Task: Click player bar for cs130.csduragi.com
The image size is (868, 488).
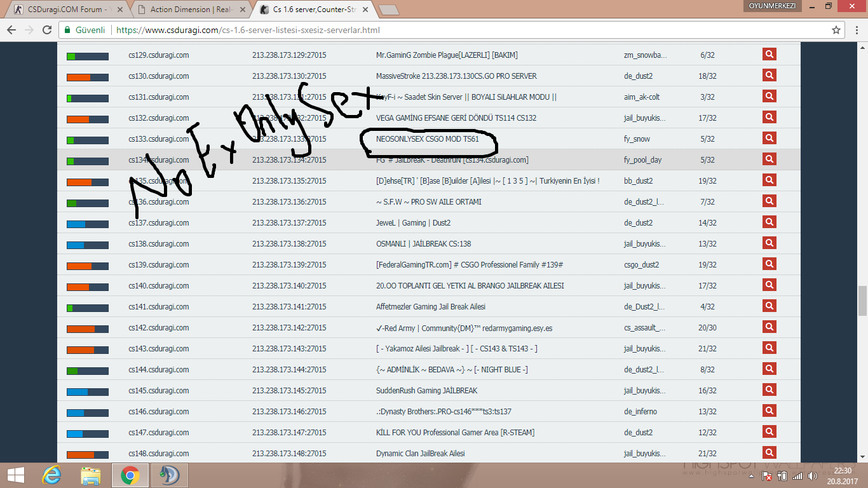Action: click(x=88, y=78)
